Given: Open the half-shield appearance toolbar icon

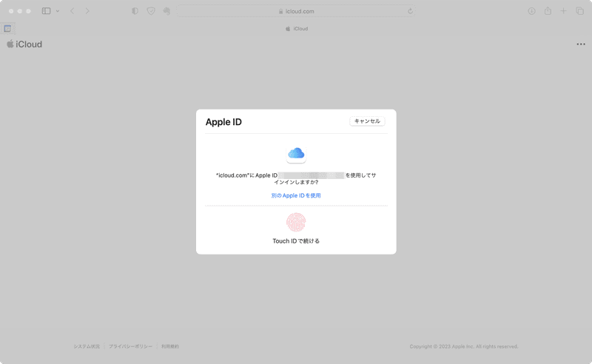Looking at the screenshot, I should point(135,11).
